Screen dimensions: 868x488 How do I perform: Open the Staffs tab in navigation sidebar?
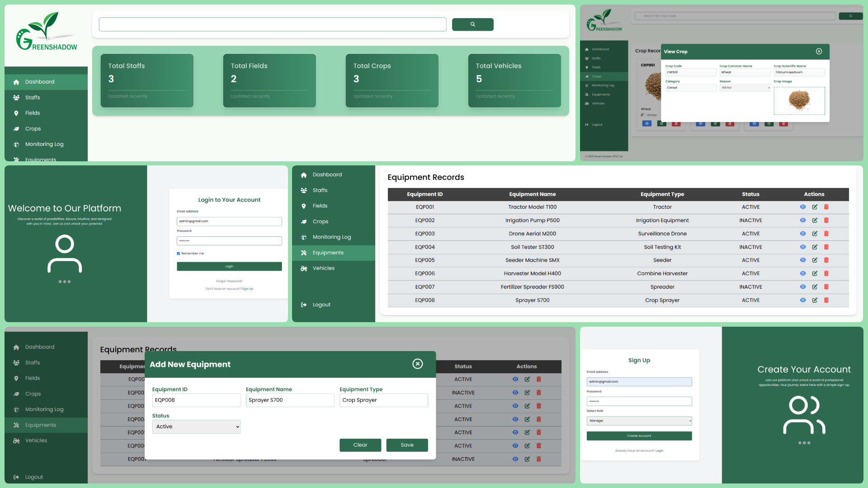click(x=32, y=97)
